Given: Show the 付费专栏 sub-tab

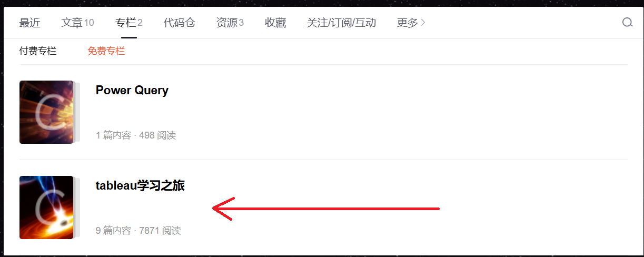Looking at the screenshot, I should point(38,51).
